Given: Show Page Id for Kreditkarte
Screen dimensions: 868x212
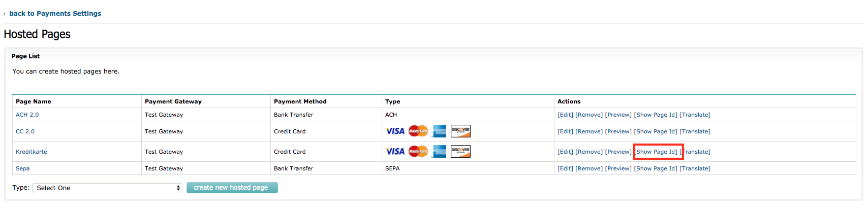Looking at the screenshot, I should (x=656, y=152).
